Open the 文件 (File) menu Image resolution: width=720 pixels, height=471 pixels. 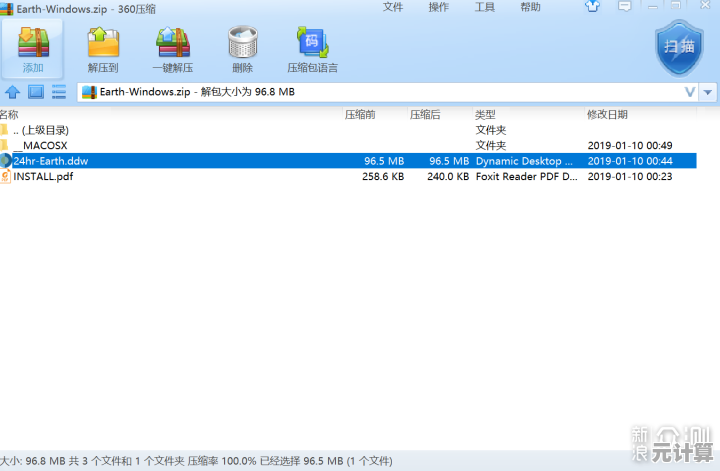(393, 7)
